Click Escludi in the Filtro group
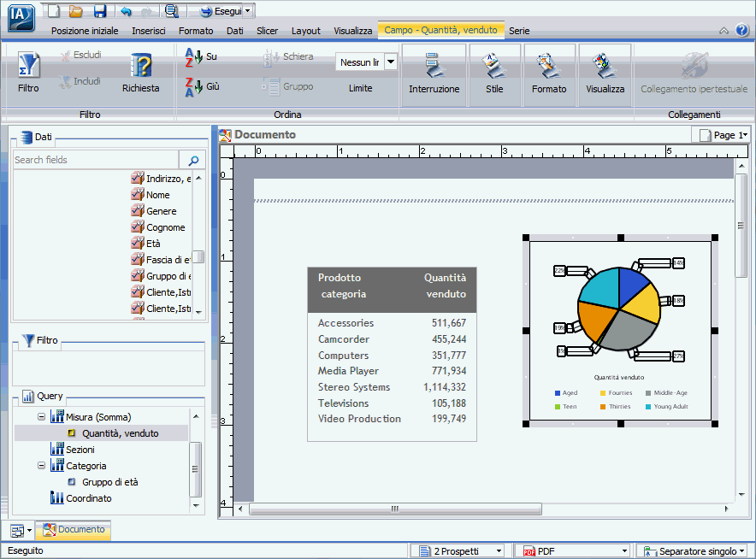 [x=81, y=56]
